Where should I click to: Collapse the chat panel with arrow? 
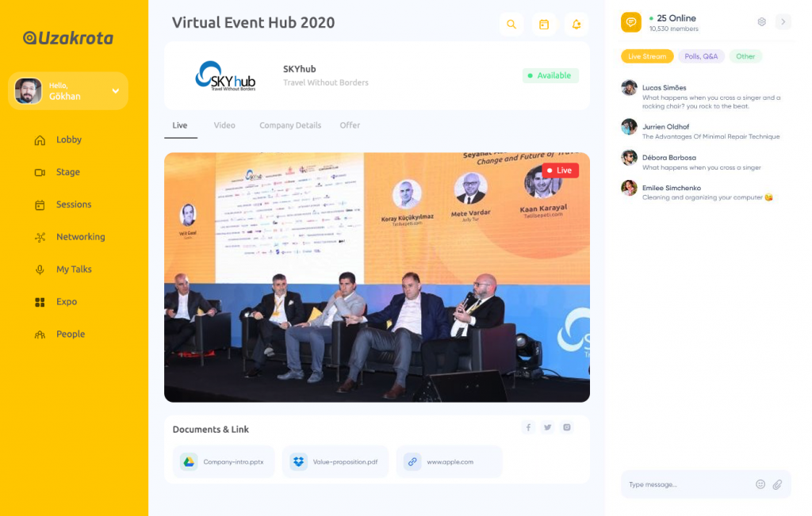pos(783,22)
